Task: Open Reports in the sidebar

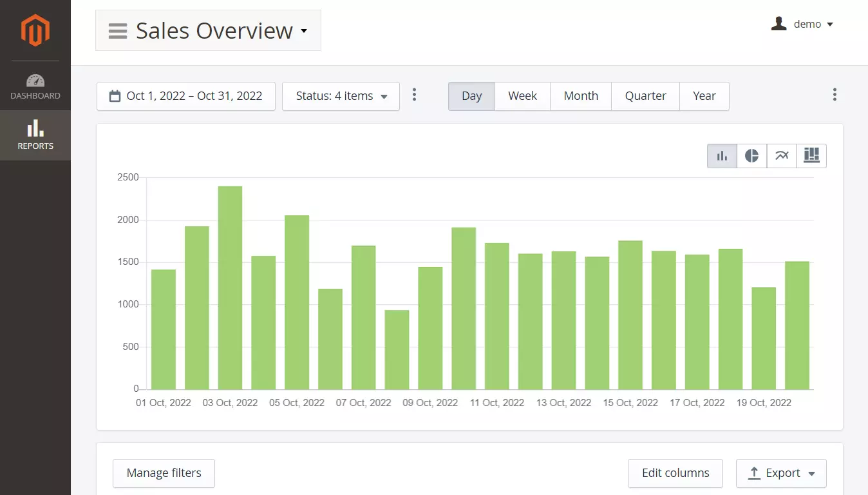Action: tap(35, 135)
